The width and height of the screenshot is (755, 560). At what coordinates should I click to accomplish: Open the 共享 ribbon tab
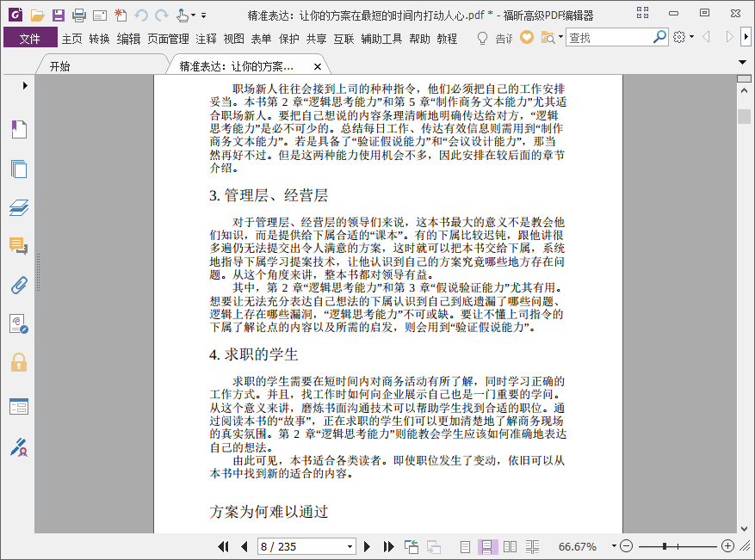click(x=316, y=39)
